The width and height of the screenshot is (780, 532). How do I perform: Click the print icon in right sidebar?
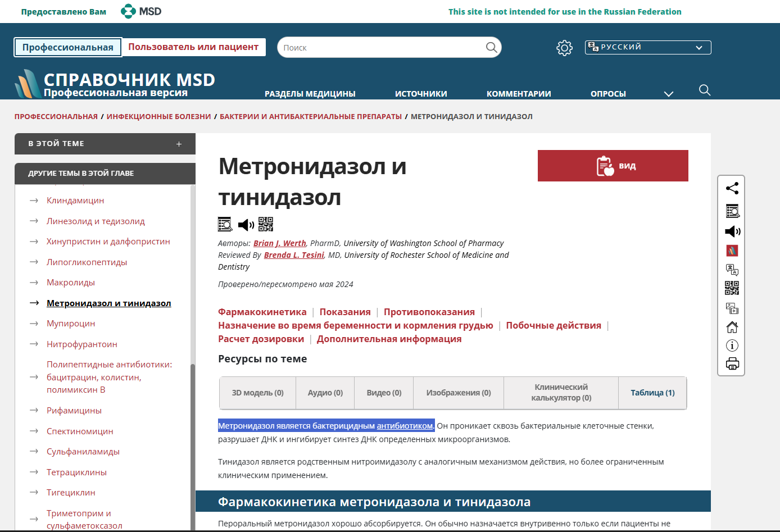(732, 364)
